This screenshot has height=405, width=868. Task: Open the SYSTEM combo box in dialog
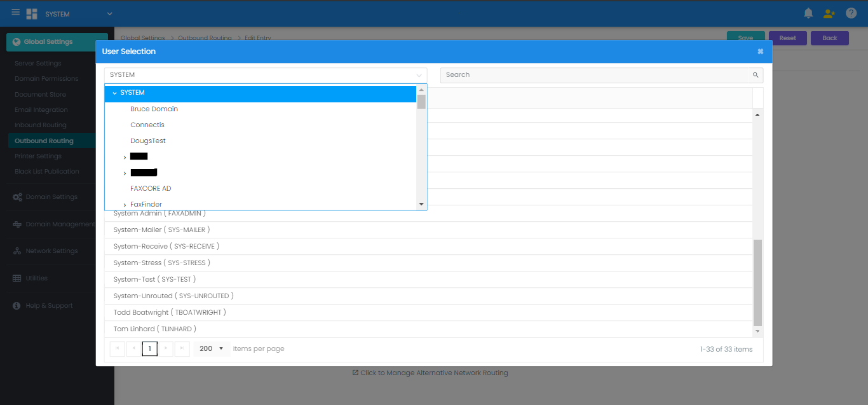(x=266, y=75)
